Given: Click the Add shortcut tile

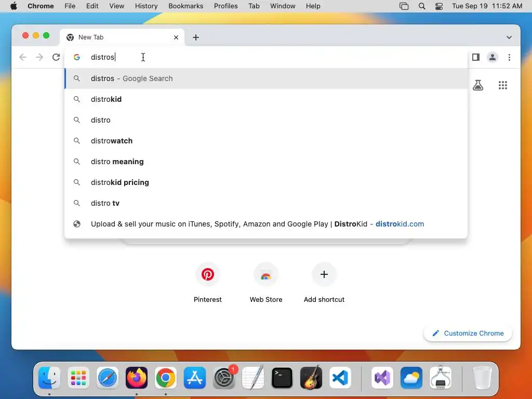Looking at the screenshot, I should coord(324,282).
